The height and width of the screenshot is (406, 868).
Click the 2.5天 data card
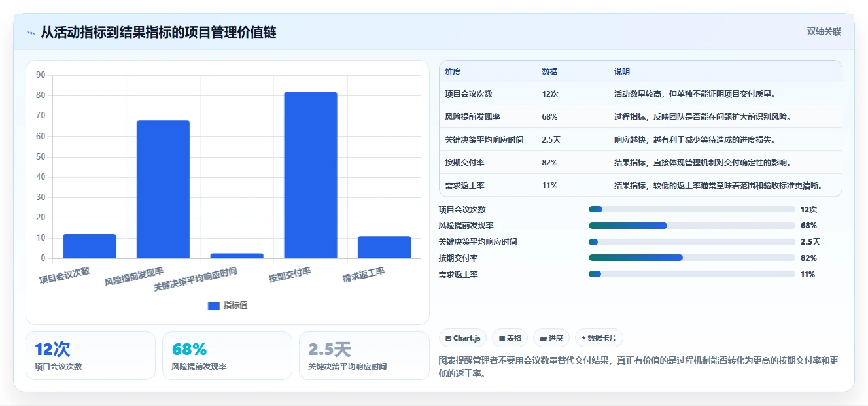tap(364, 356)
